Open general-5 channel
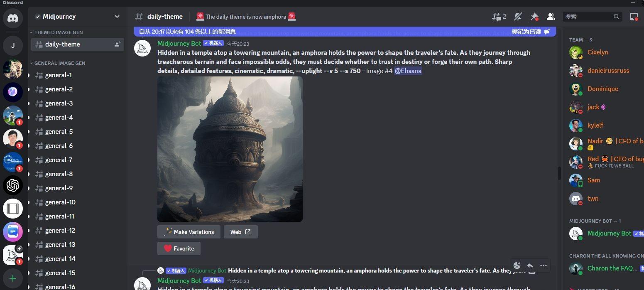644x290 pixels. 78,132
